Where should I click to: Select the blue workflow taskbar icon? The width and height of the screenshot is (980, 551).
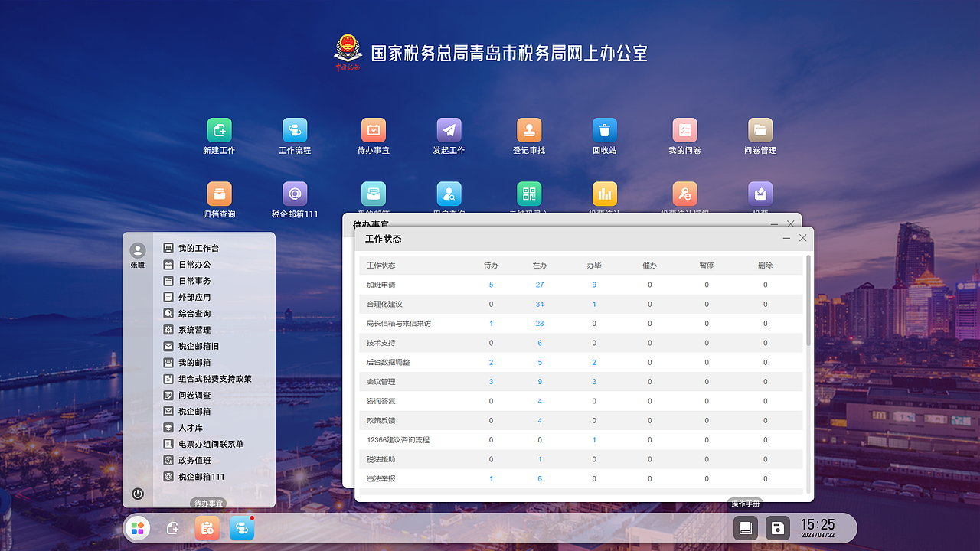click(241, 528)
